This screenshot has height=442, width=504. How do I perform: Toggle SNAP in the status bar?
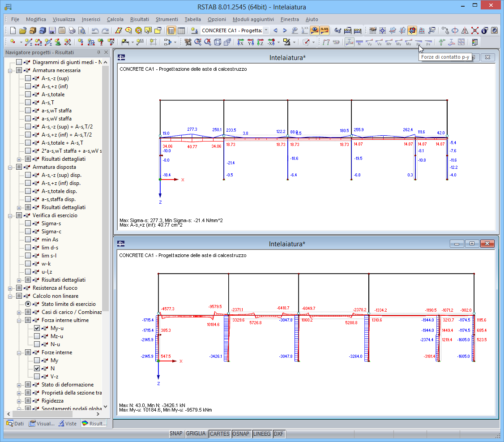[x=176, y=434]
